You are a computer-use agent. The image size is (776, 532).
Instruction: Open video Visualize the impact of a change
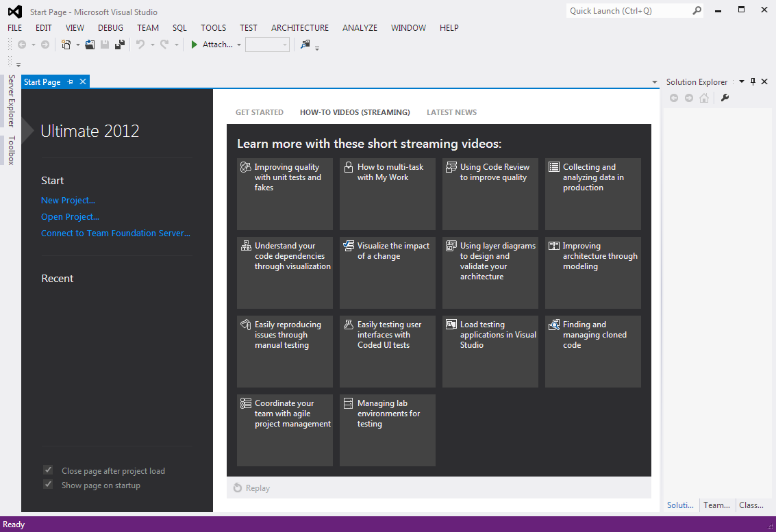pos(388,273)
